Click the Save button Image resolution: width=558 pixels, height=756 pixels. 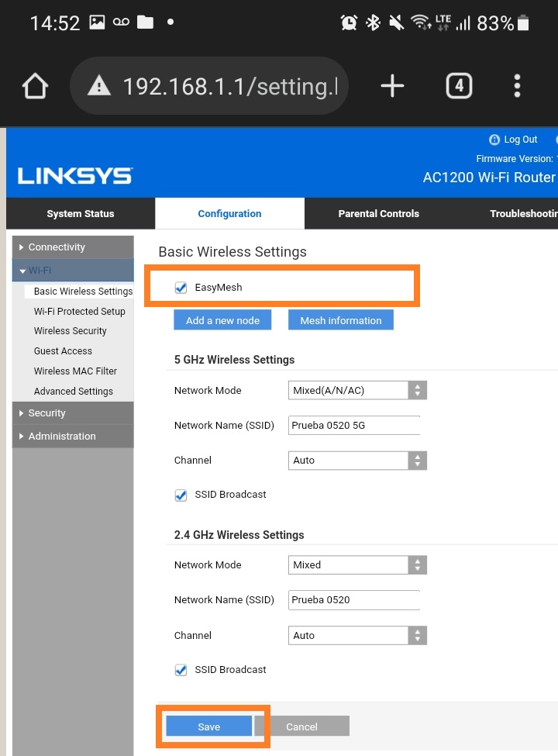[x=209, y=727]
